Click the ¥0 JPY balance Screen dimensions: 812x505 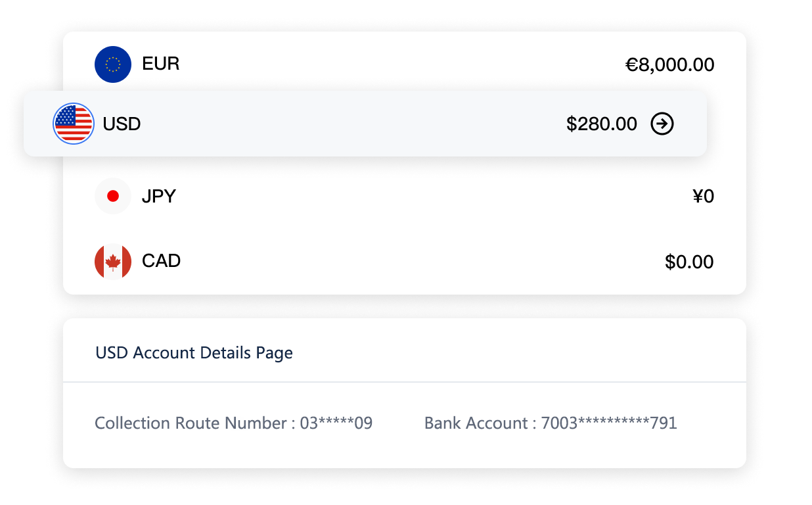(703, 197)
